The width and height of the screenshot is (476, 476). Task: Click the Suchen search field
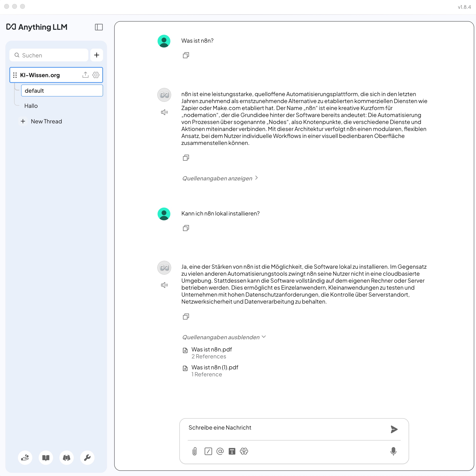click(49, 55)
